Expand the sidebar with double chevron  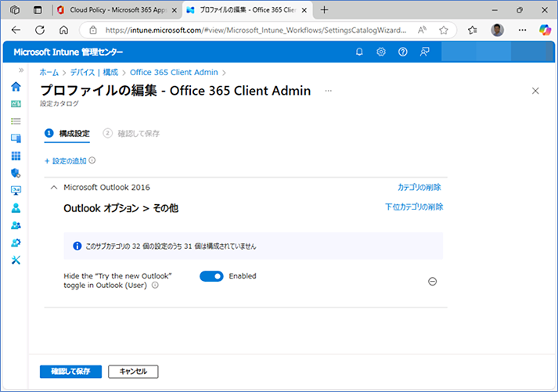pos(21,70)
